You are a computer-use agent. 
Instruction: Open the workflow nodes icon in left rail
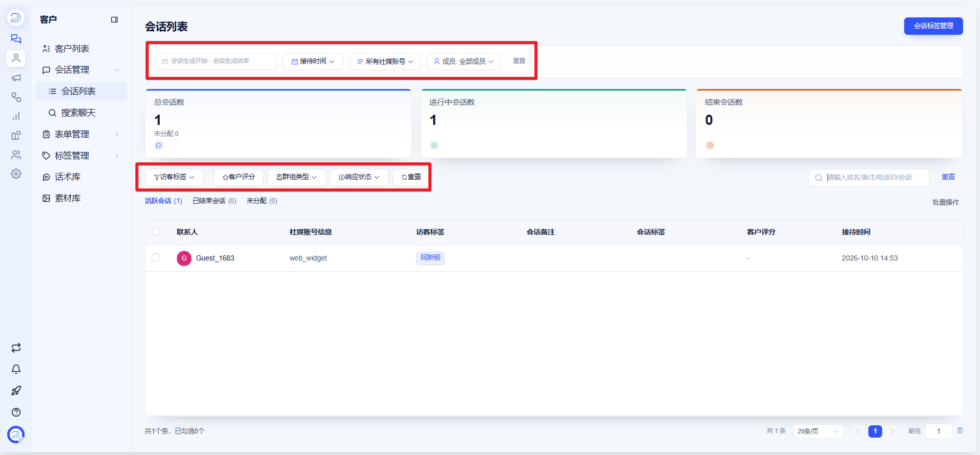point(16,97)
